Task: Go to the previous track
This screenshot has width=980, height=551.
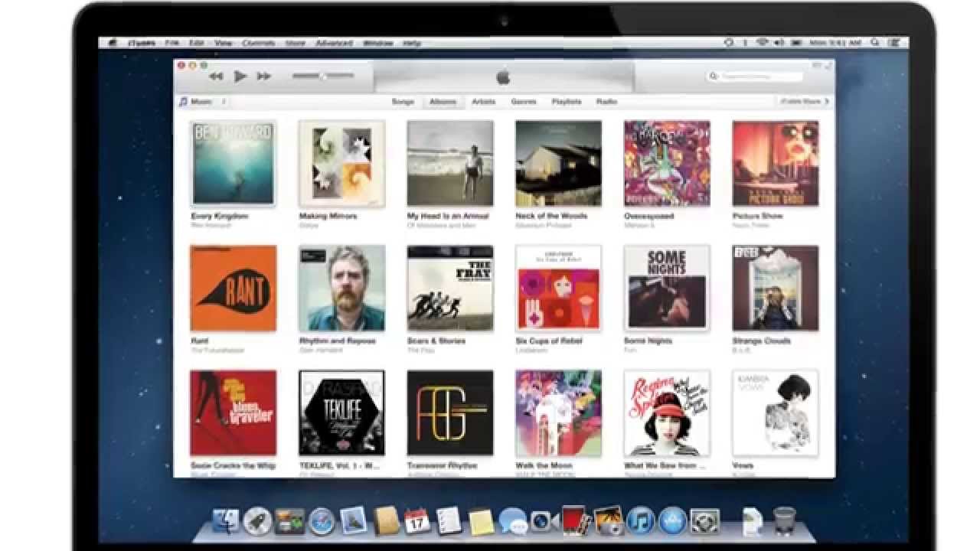Action: (x=217, y=77)
